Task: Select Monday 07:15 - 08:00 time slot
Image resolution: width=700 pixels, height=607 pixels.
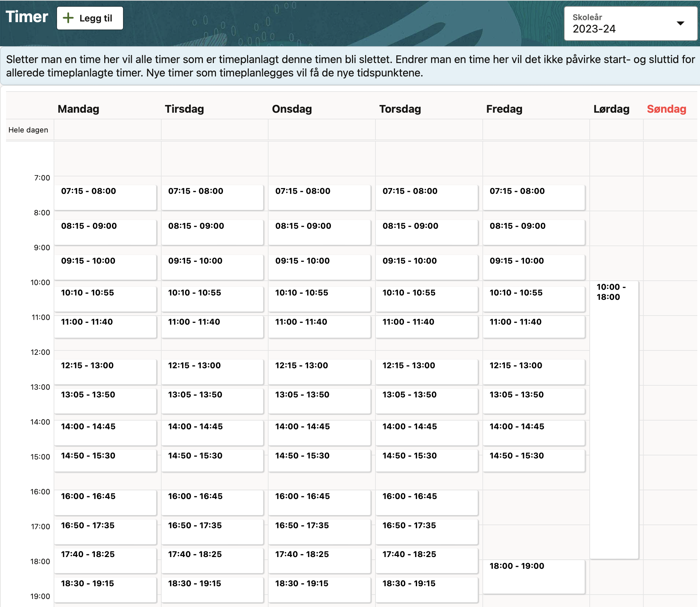Action: pos(105,197)
